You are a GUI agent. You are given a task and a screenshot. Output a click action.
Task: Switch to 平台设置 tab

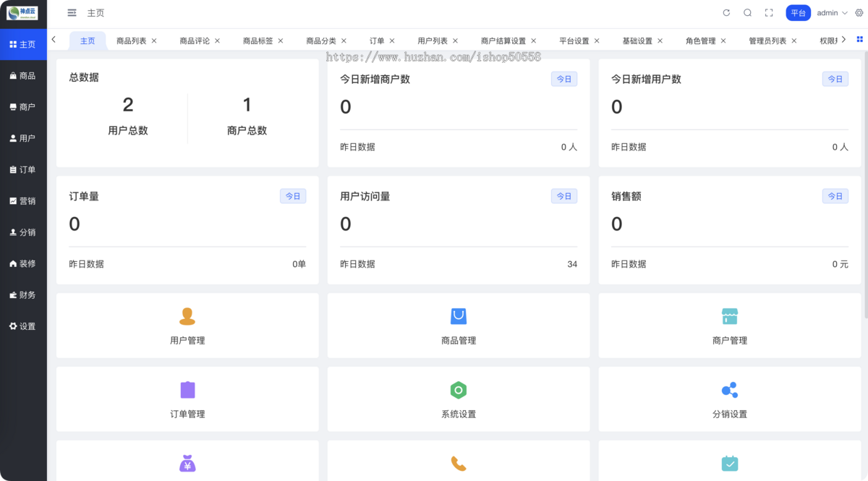click(x=574, y=41)
